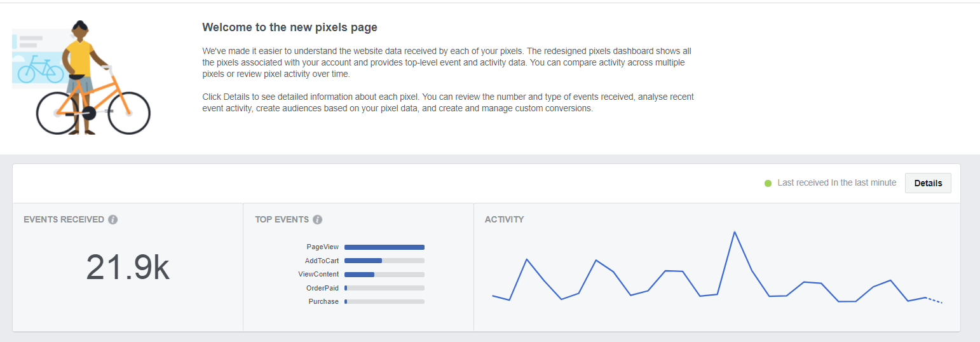Click the EVENTS RECEIVED panel title
980x342 pixels.
coord(64,219)
